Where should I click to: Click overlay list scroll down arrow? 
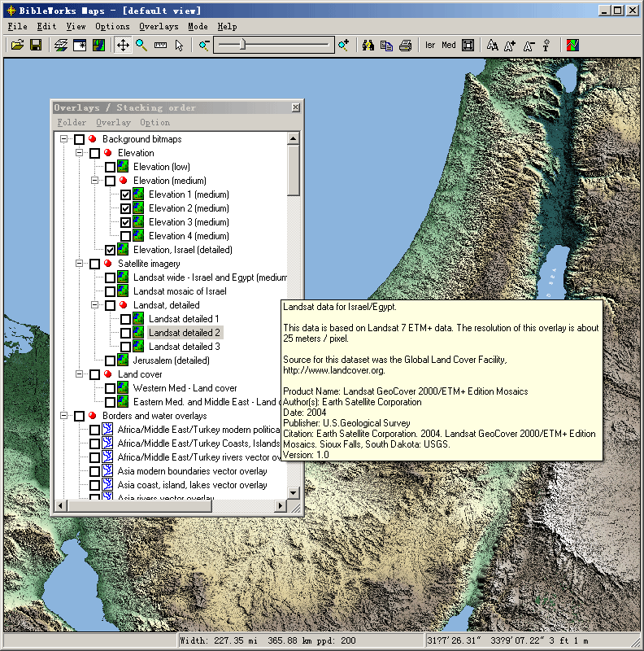(294, 493)
